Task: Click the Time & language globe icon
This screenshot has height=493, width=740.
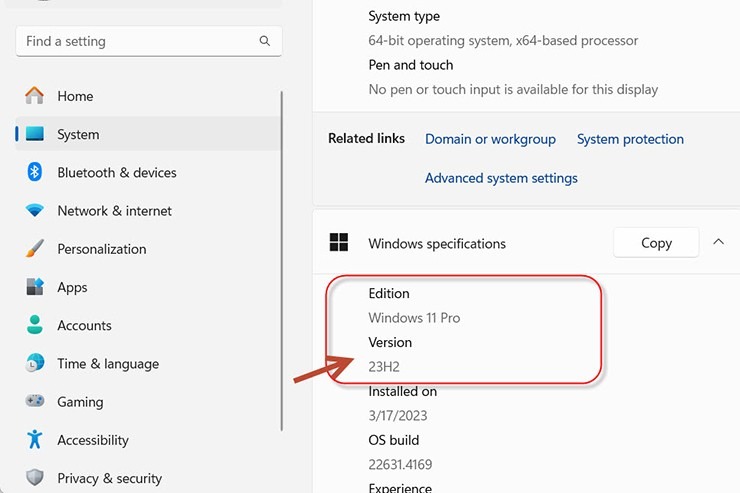Action: 35,364
